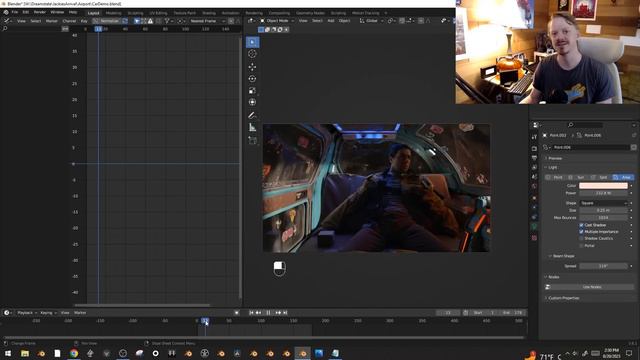The image size is (640, 360).
Task: Select the Transform tool in viewport toolbar
Action: pos(252,102)
